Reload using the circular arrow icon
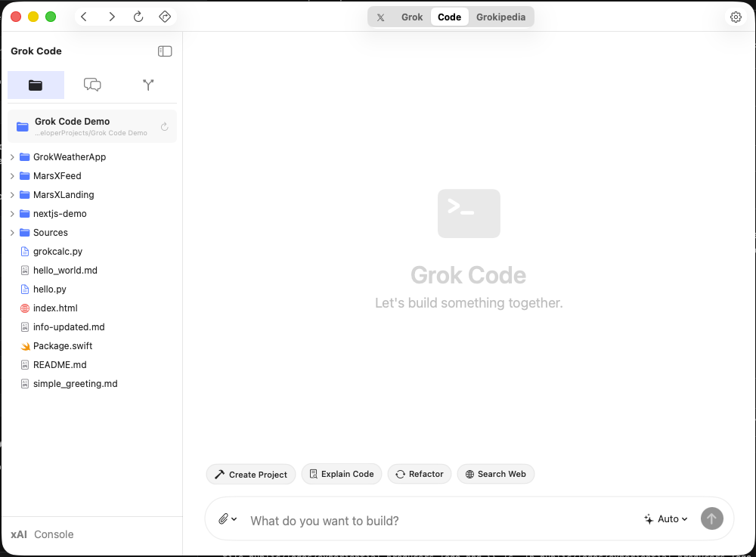Screen dimensions: 756x557 138,16
